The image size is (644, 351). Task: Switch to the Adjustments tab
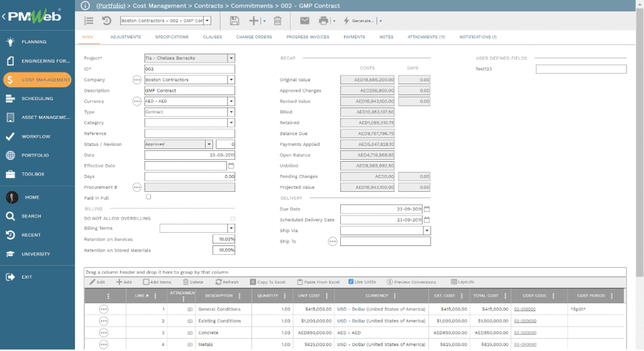tap(125, 37)
